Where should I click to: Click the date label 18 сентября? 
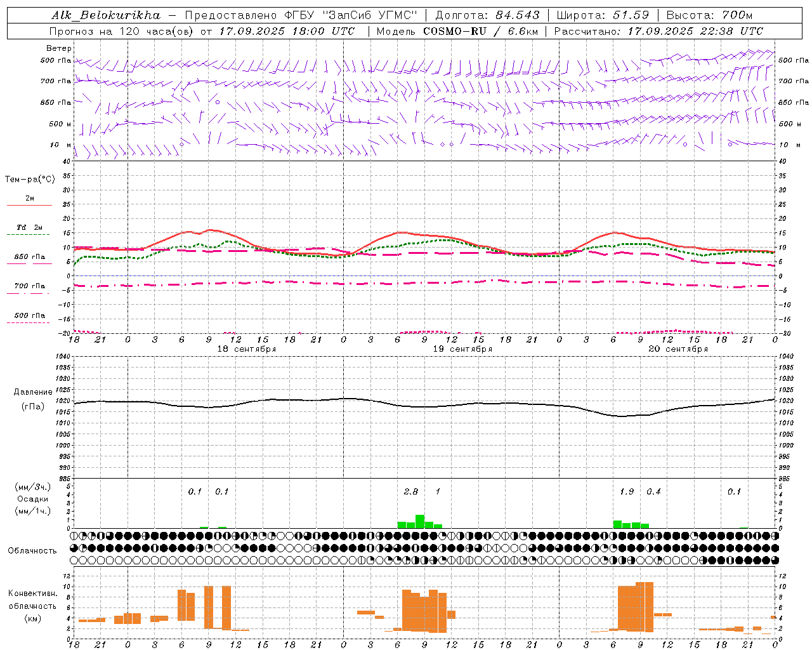(x=247, y=348)
